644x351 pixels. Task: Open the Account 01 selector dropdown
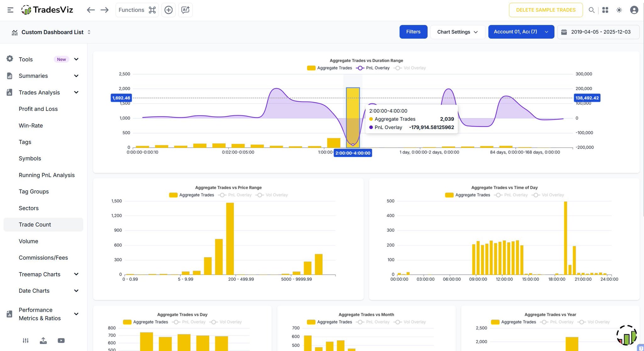pos(521,32)
